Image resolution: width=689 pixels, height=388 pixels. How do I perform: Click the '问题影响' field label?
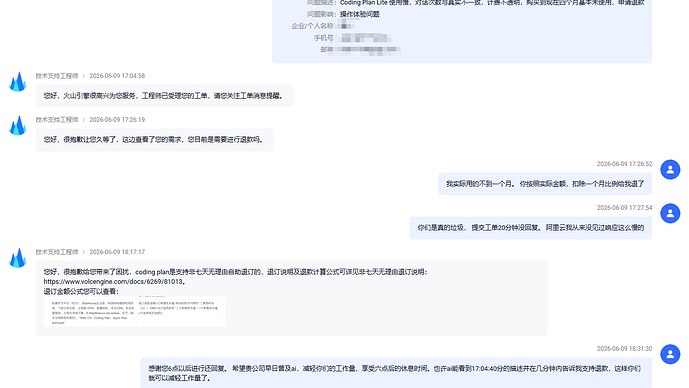click(x=322, y=14)
